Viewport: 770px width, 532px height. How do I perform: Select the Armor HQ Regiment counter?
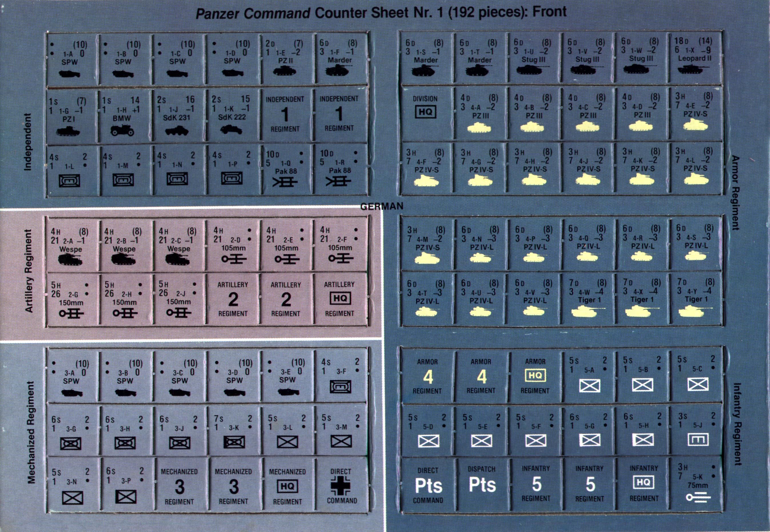[x=535, y=376]
